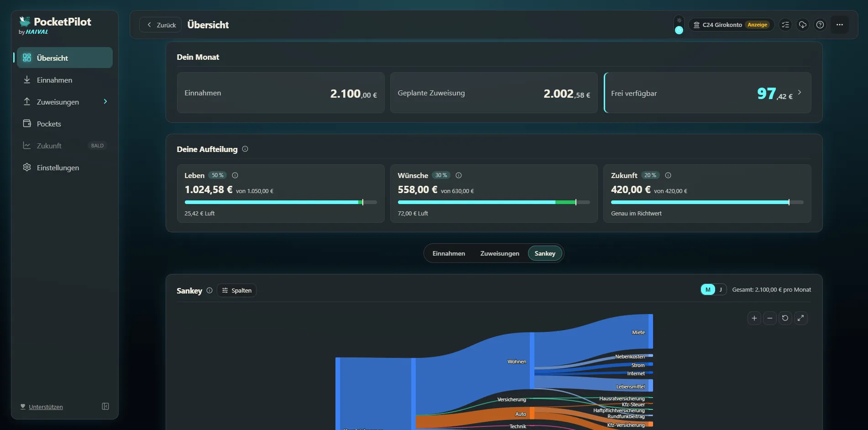Viewport: 868px width, 430px height.
Task: Expand the Zuweisungen chevron in the sidebar
Action: 105,101
